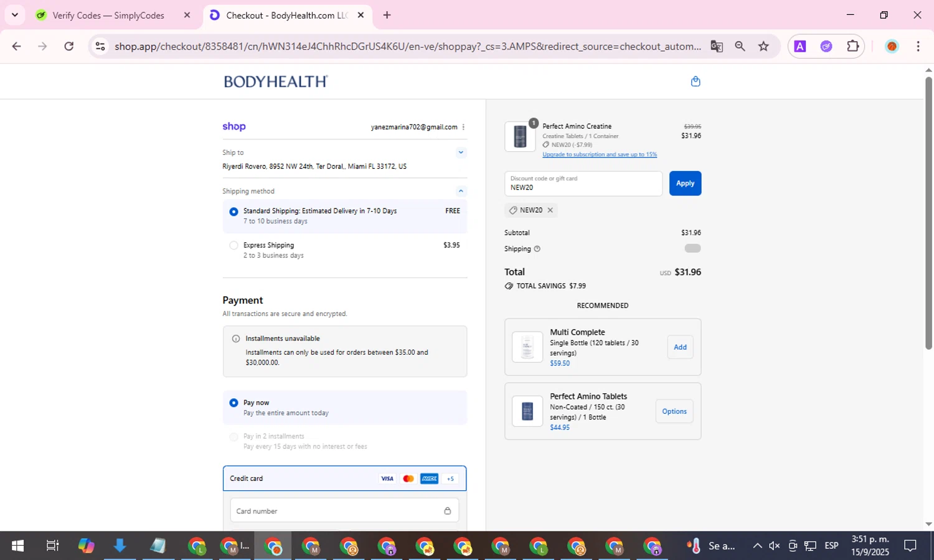934x560 pixels.
Task: Show shipping info tooltip icon
Action: [537, 249]
